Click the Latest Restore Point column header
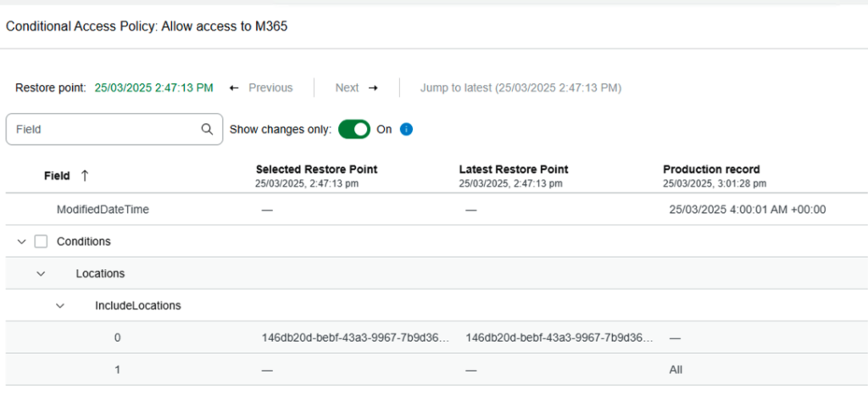The image size is (868, 397). point(514,170)
